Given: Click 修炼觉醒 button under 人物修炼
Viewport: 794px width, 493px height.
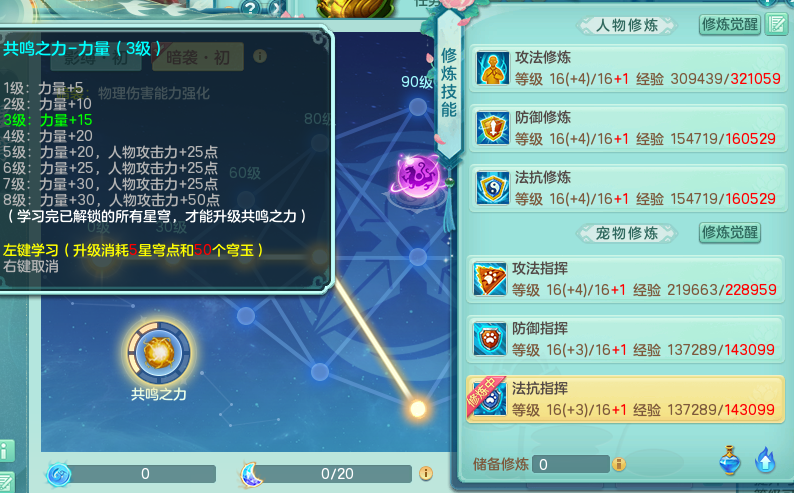Looking at the screenshot, I should (730, 24).
